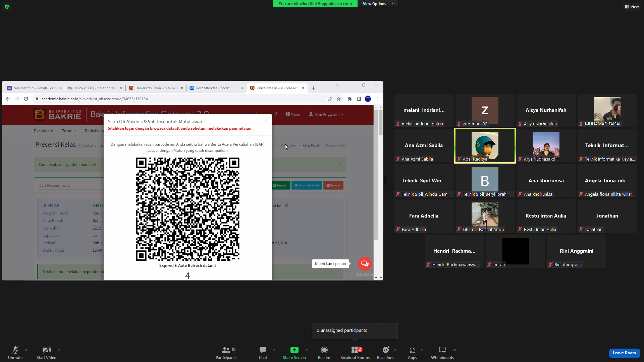The width and height of the screenshot is (644, 362).
Task: Open View Options dropdown
Action: (x=378, y=4)
